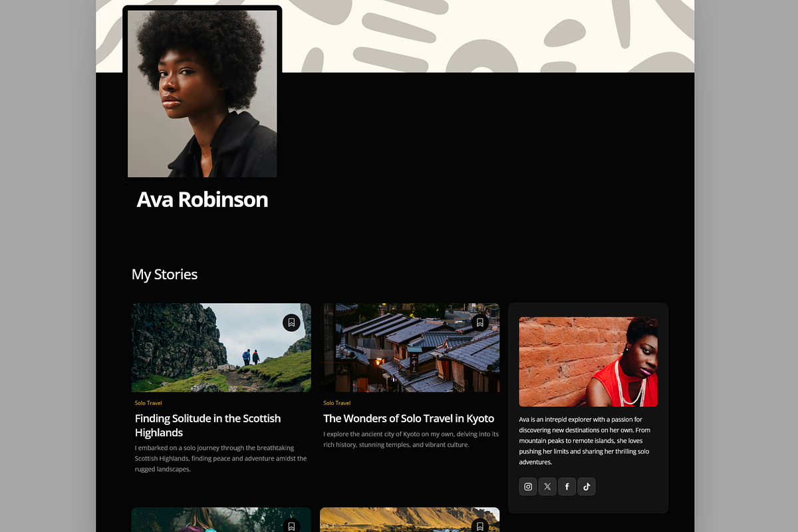The width and height of the screenshot is (798, 532).
Task: Open the backpack story thumbnail
Action: [221, 520]
